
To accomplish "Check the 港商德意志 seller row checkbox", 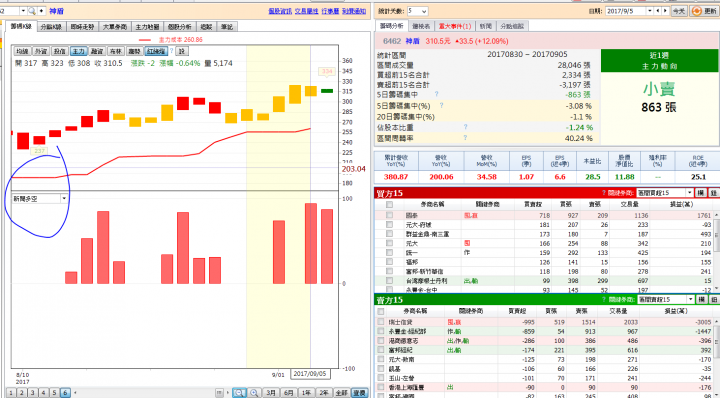I will (x=381, y=341).
